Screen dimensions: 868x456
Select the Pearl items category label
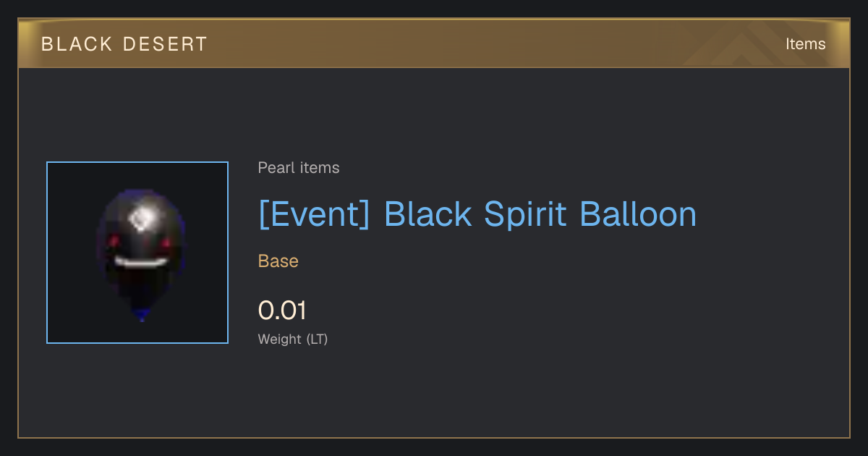[299, 168]
